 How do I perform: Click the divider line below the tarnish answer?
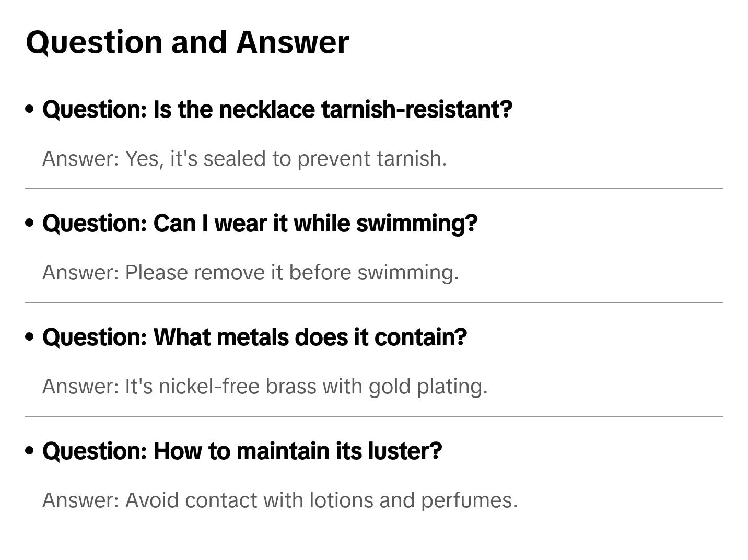coord(374,189)
